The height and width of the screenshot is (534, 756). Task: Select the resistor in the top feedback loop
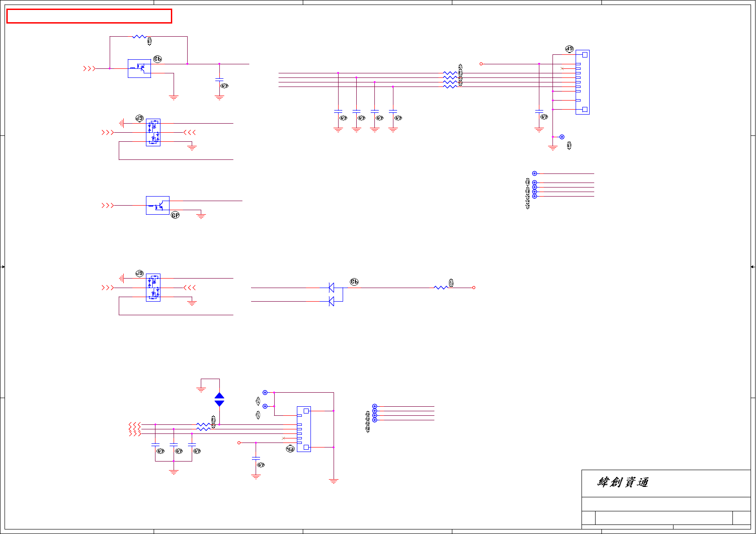coord(139,37)
